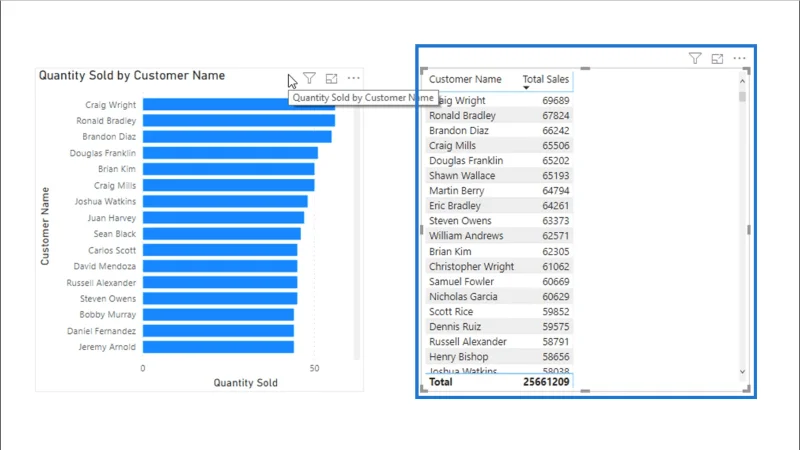Click Steven Owens row in table
Screen dimensions: 800x450
498,221
